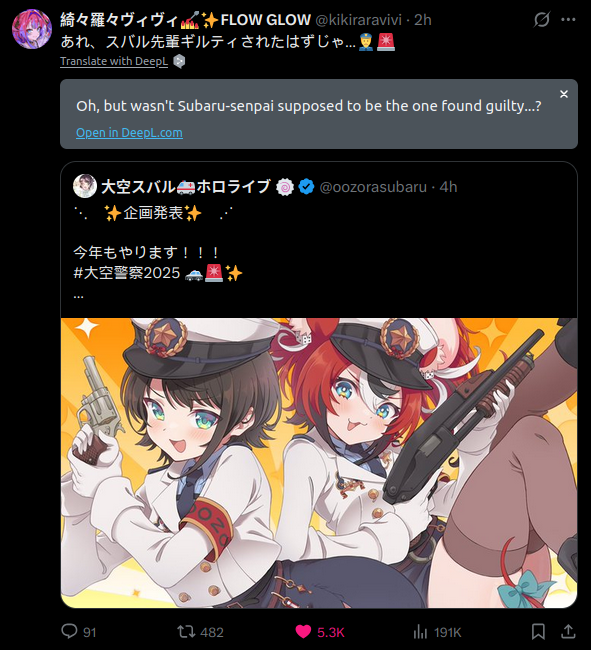Click the DeepL logo icon
Image resolution: width=591 pixels, height=650 pixels.
coord(179,61)
